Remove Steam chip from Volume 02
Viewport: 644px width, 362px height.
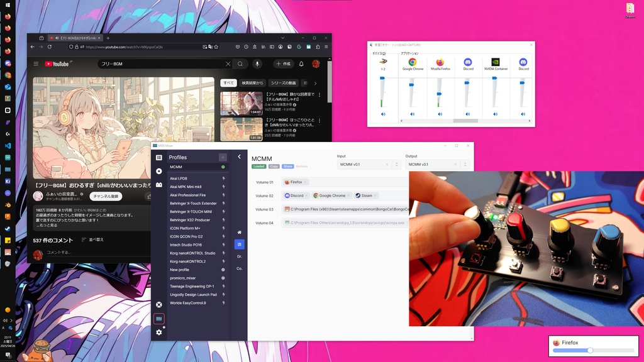(375, 196)
